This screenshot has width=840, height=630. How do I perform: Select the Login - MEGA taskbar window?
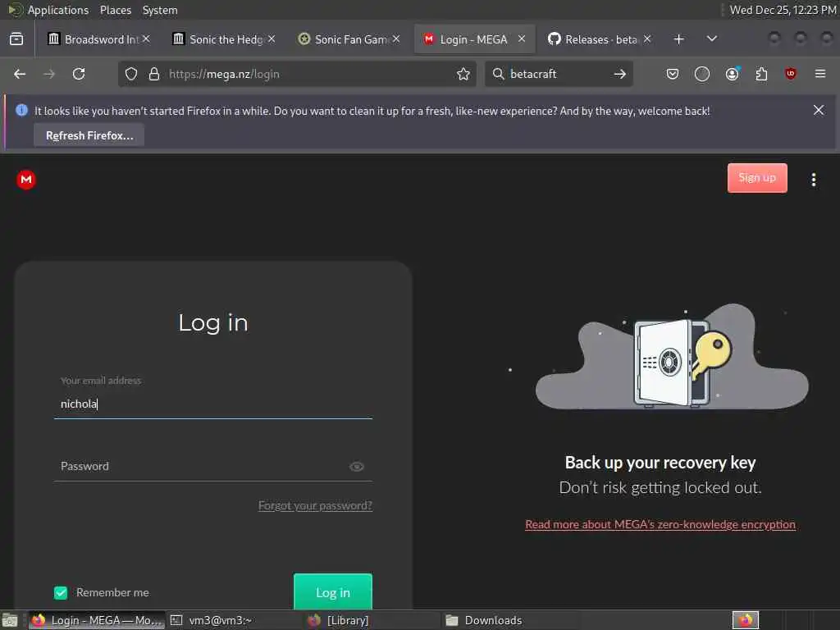point(98,620)
